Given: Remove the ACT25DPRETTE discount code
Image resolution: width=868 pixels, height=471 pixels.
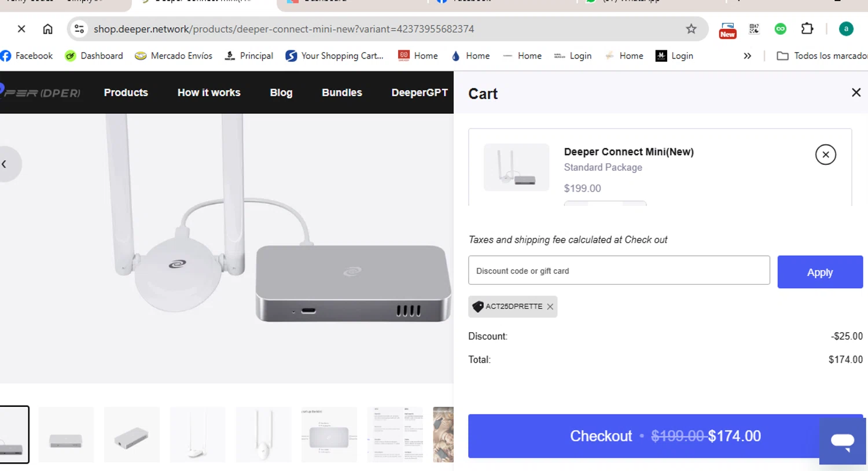Looking at the screenshot, I should [550, 307].
